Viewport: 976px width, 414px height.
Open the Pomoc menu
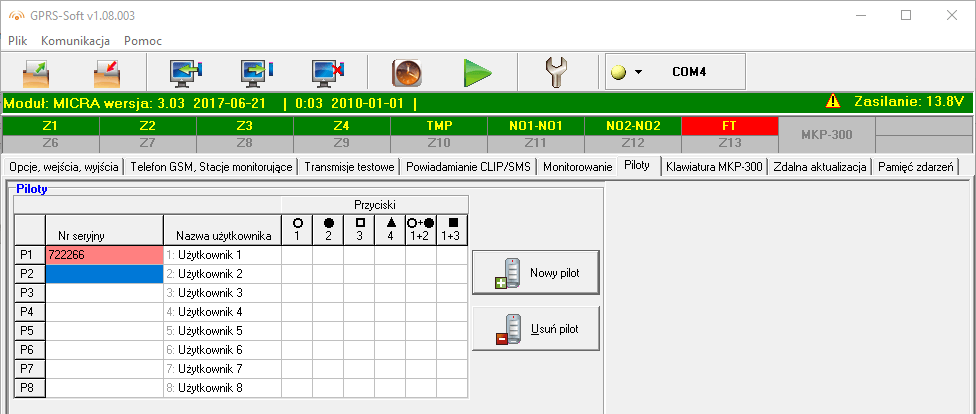click(x=143, y=41)
